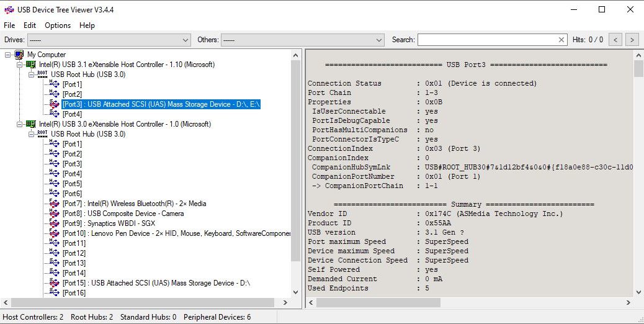Click the USB icon beside Port15 mass storage
This screenshot has width=644, height=324.
point(54,282)
